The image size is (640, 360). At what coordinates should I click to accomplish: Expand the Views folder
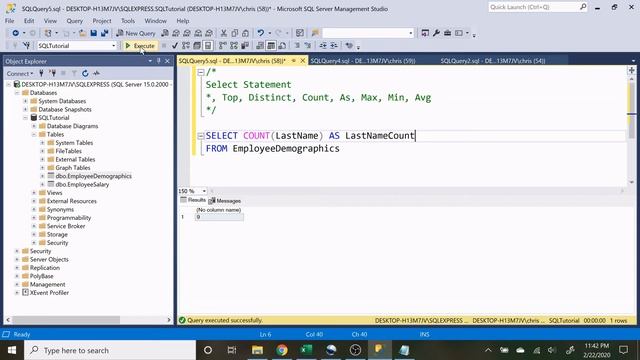34,193
